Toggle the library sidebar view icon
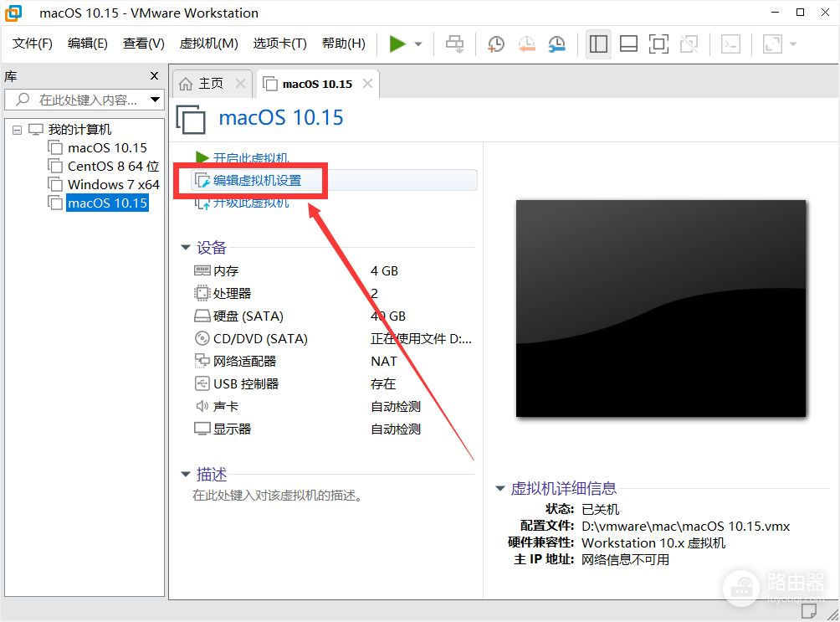840x622 pixels. (598, 44)
